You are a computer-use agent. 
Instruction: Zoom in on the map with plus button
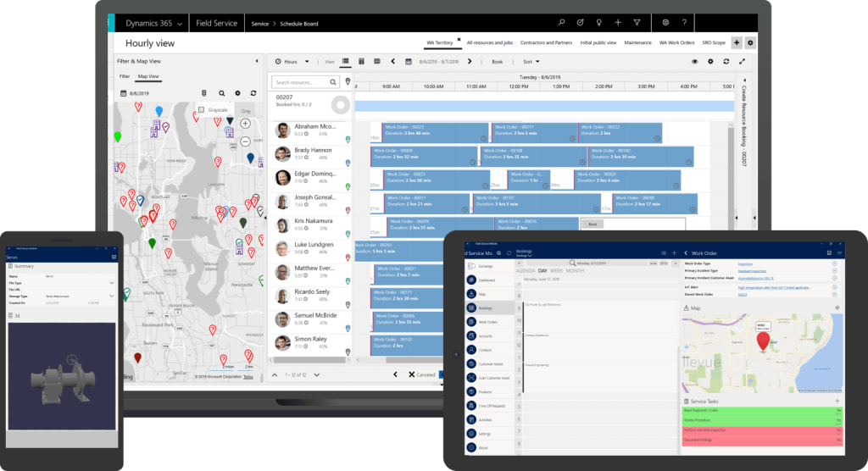click(x=245, y=124)
